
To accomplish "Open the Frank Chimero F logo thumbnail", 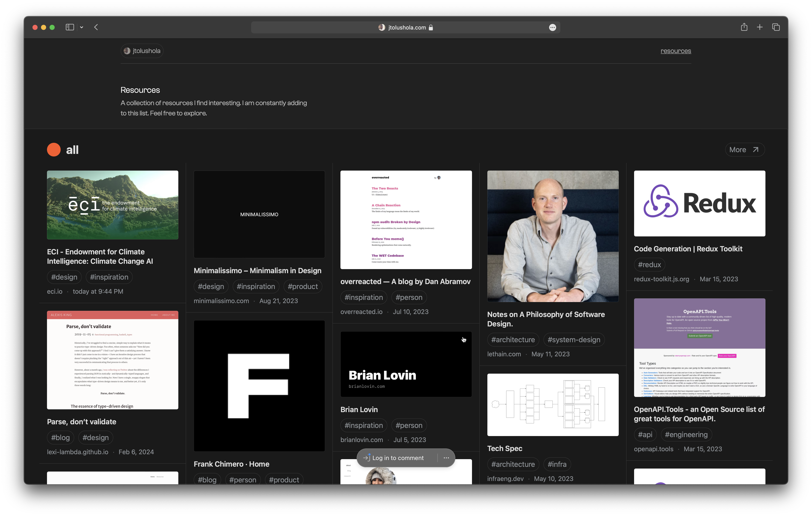I will point(259,386).
